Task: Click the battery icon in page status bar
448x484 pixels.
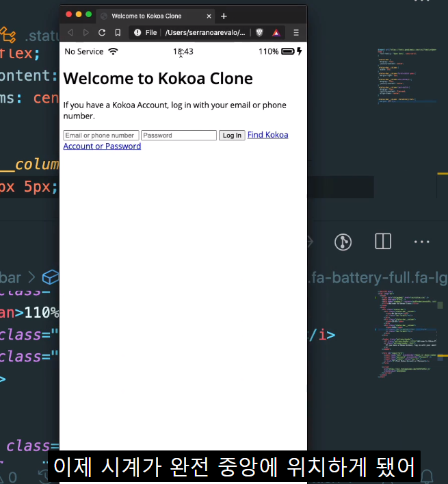Action: [x=288, y=51]
